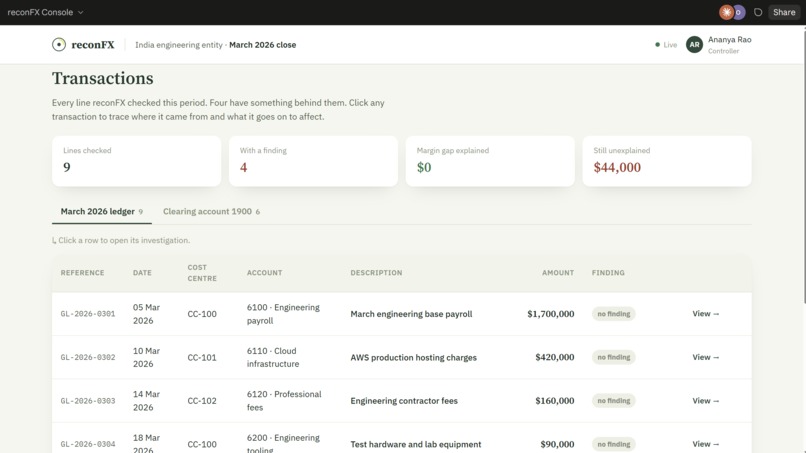Click the March 2026 close label

(x=263, y=45)
